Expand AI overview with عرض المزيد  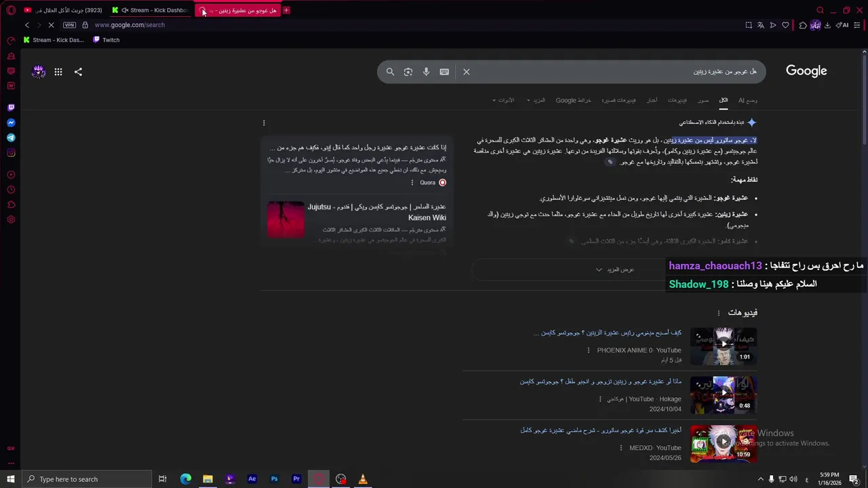614,270
